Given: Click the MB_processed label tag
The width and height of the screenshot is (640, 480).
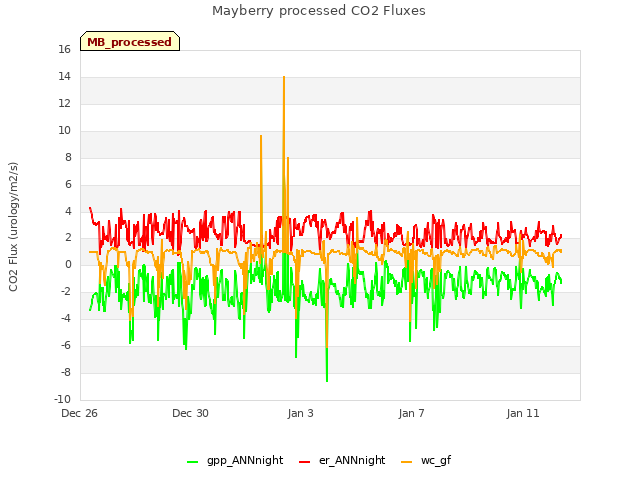Looking at the screenshot, I should [x=130, y=41].
